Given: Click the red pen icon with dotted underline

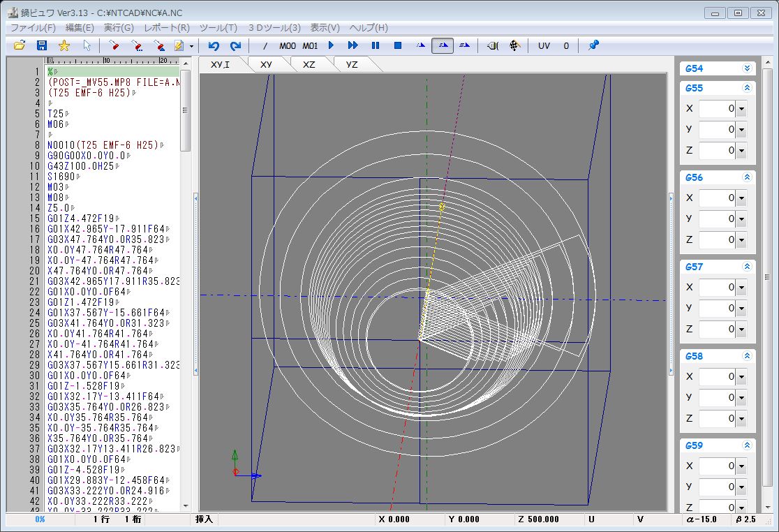Looking at the screenshot, I should (x=137, y=45).
